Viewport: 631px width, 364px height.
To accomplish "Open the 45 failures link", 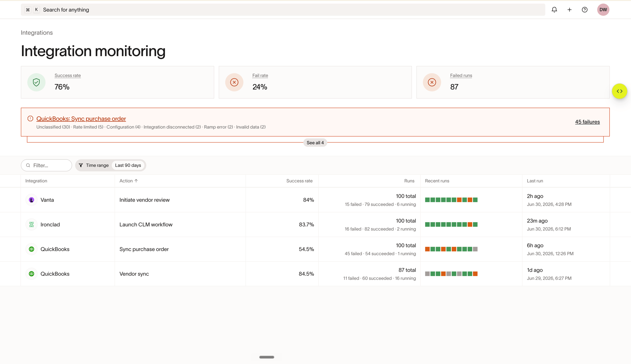I will (x=587, y=122).
